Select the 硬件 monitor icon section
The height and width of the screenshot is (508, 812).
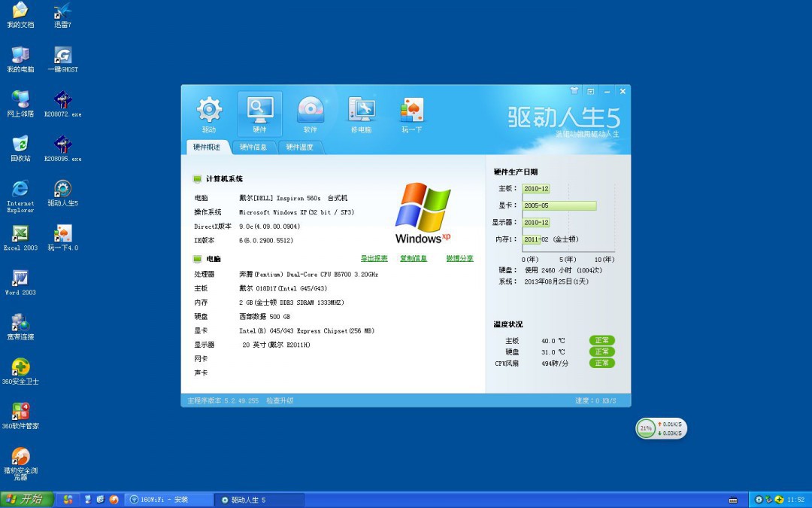click(x=259, y=114)
